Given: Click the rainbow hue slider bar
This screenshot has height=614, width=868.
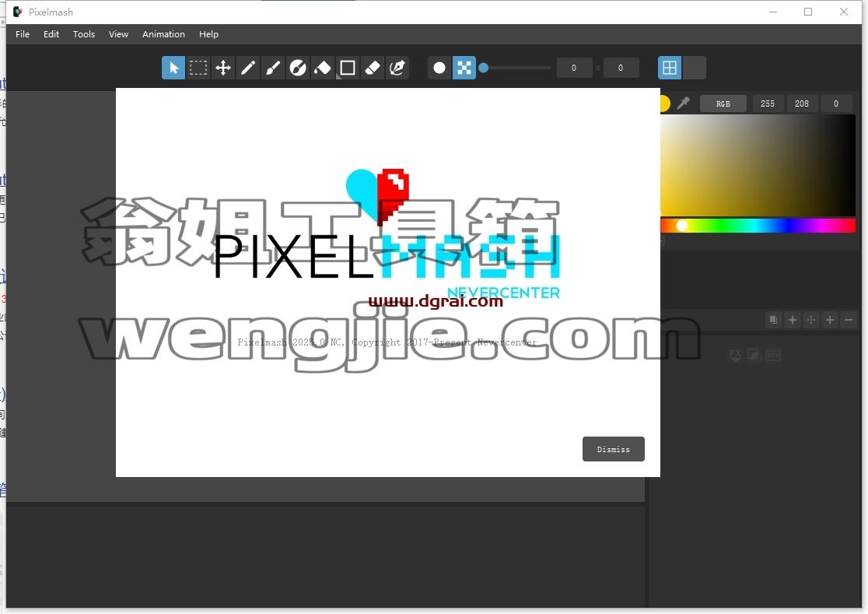Looking at the screenshot, I should tap(758, 226).
